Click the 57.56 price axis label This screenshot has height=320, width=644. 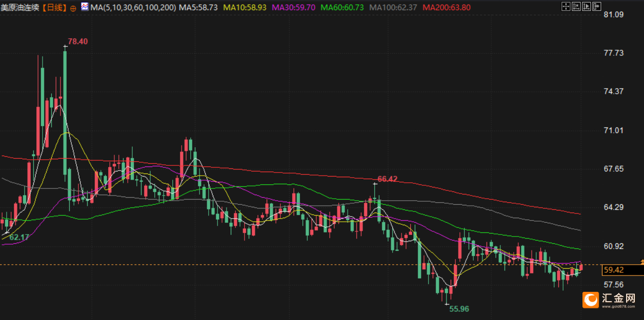(x=614, y=284)
